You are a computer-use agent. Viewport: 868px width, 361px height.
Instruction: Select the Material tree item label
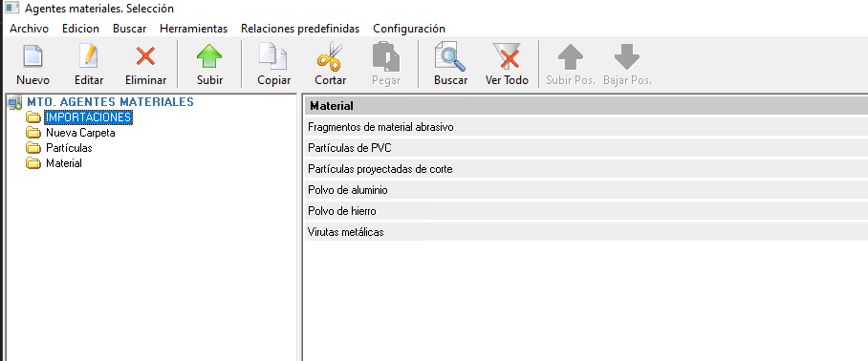click(x=64, y=163)
